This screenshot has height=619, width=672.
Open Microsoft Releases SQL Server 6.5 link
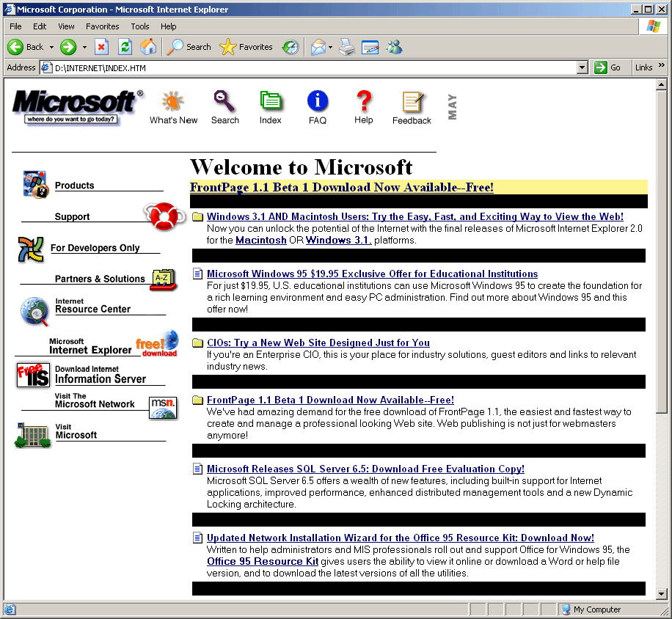click(x=365, y=469)
